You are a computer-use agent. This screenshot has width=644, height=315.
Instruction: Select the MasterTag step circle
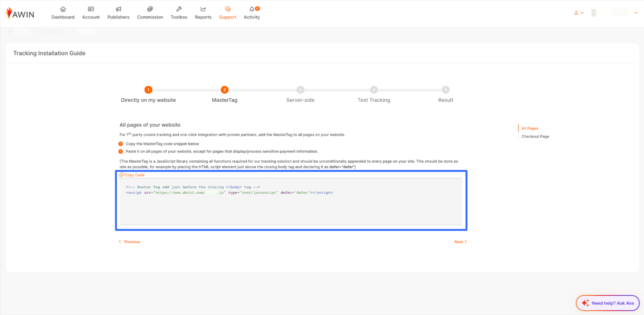[224, 90]
